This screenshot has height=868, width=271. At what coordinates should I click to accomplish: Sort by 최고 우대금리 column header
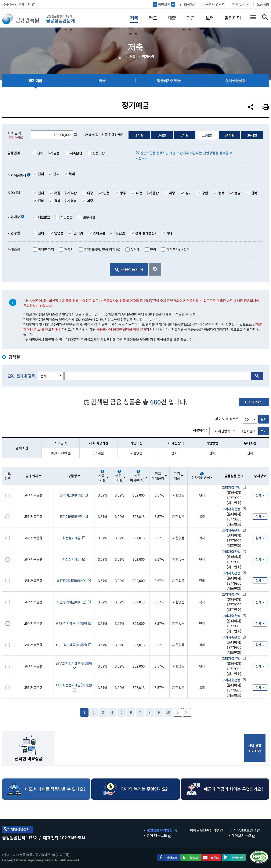tap(159, 476)
